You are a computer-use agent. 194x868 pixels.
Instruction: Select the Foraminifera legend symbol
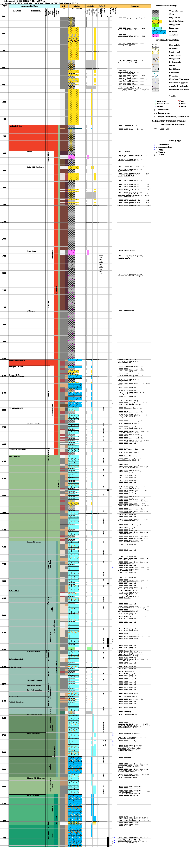pos(155,113)
